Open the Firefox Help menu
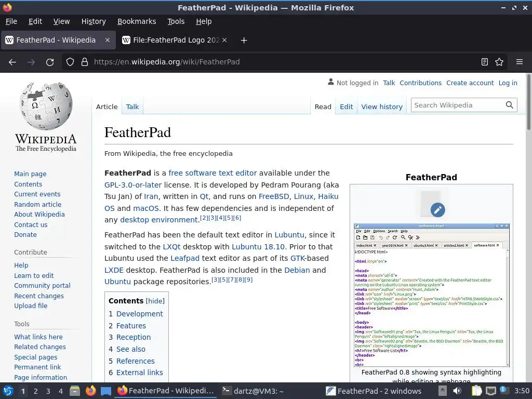The width and height of the screenshot is (532, 399). 204,21
